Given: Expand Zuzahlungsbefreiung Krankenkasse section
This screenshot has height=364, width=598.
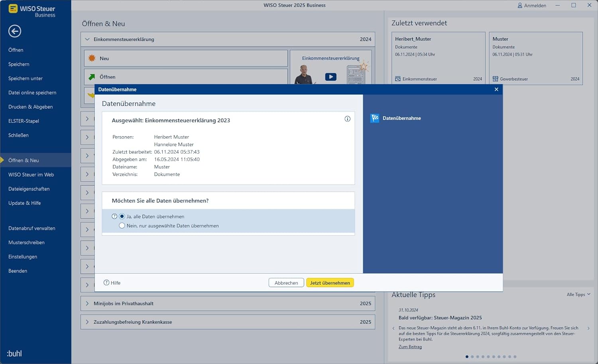Looking at the screenshot, I should (x=87, y=322).
